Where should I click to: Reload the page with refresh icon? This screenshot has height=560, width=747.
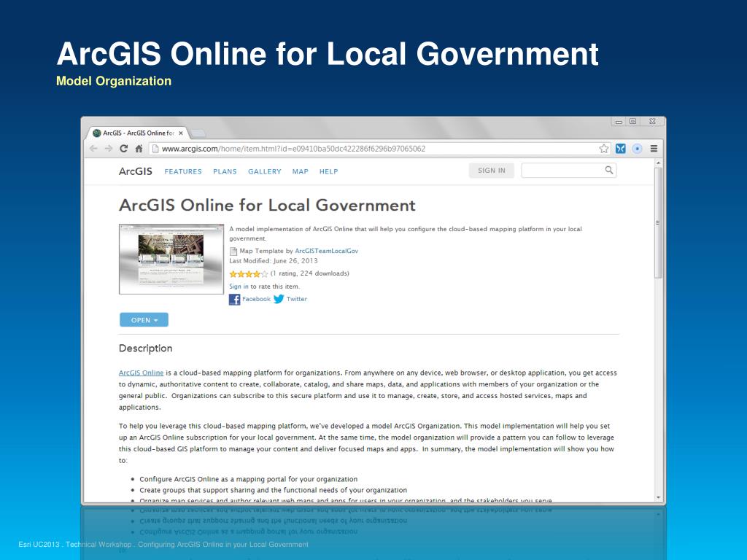tap(123, 149)
